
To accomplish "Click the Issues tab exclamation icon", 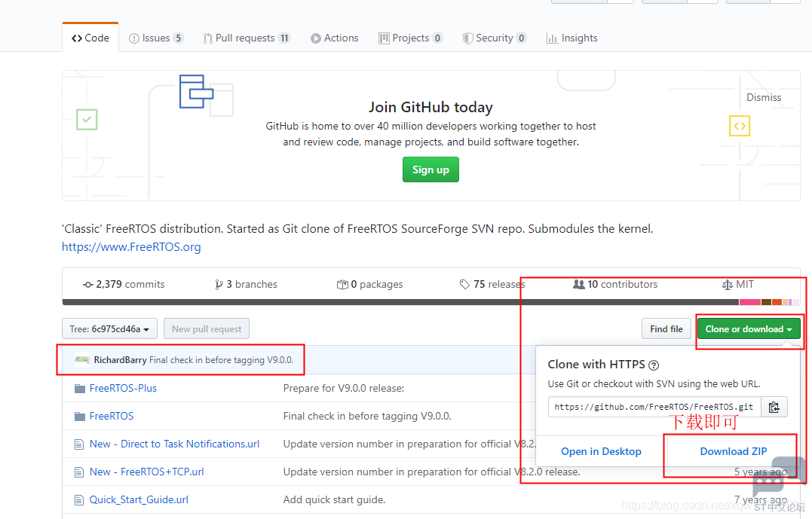I will [x=133, y=38].
